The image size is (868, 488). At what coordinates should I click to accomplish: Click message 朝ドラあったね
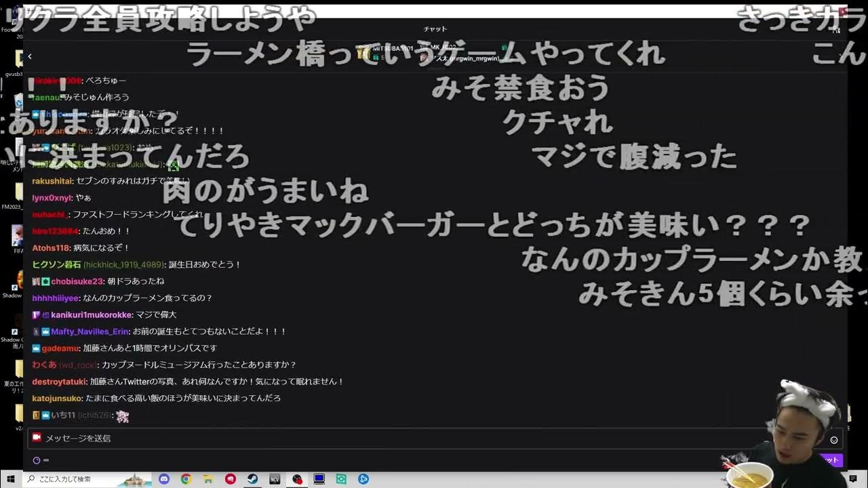(x=136, y=281)
